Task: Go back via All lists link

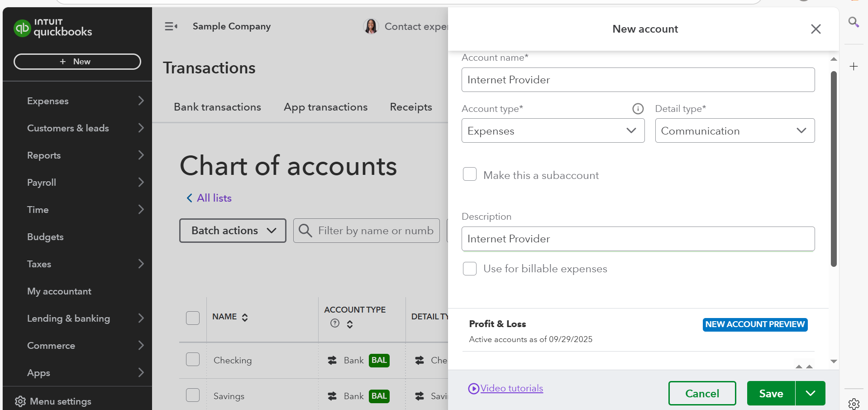Action: coord(209,198)
